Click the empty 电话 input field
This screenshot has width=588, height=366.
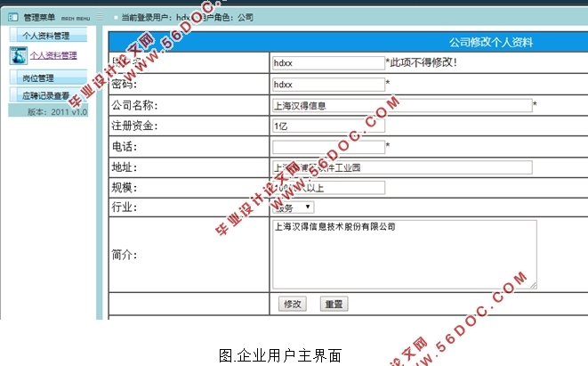328,147
